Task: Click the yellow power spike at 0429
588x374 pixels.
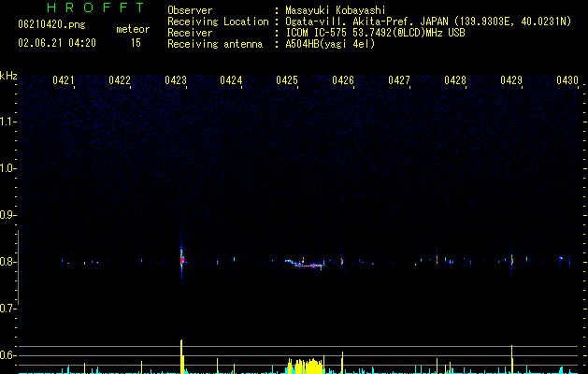Action: tap(512, 359)
